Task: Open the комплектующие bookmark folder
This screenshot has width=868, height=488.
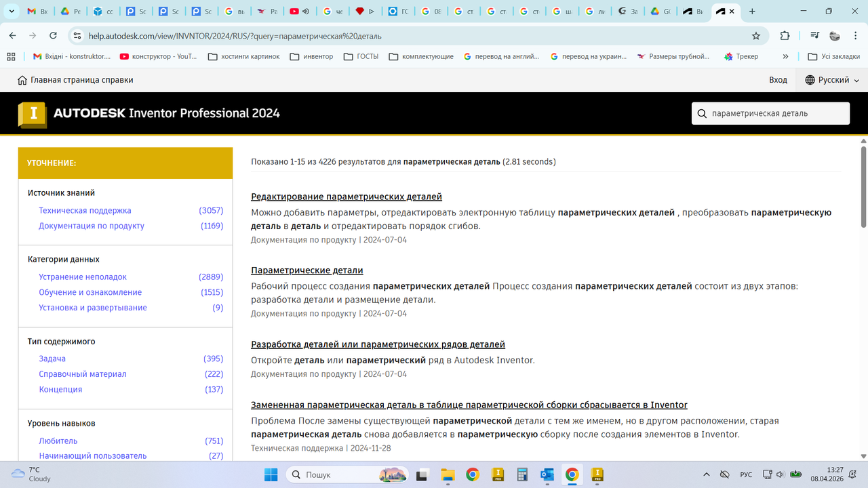Action: (x=421, y=56)
